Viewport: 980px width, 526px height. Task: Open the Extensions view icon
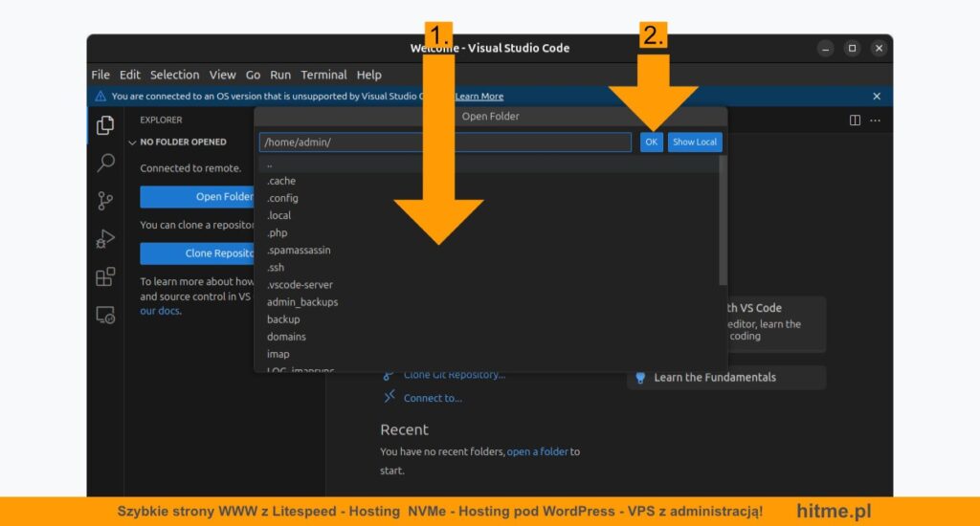(105, 276)
